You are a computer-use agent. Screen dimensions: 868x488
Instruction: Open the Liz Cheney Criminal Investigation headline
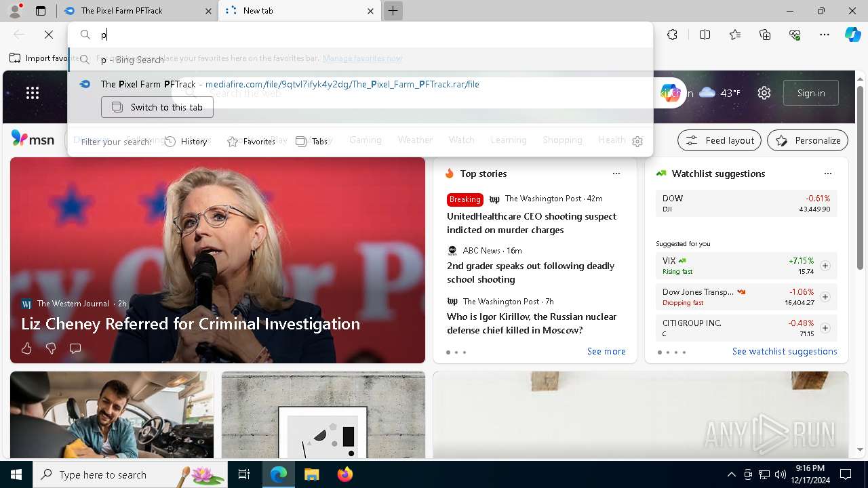191,324
